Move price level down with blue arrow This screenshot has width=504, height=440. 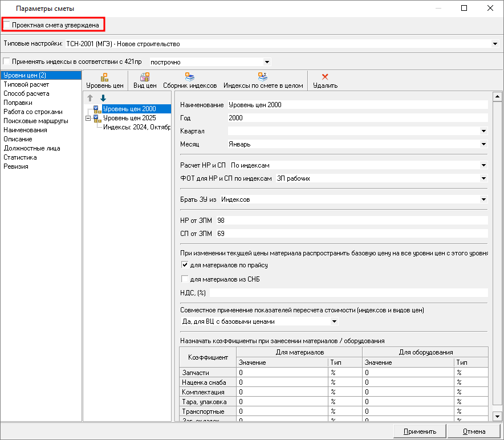tap(103, 98)
